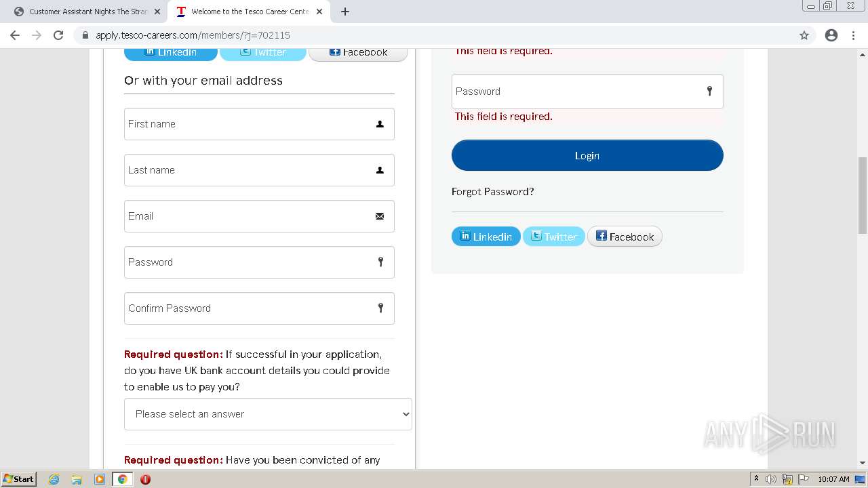Select Chrome in the taskbar
Screen dimensions: 868x488
pyautogui.click(x=123, y=479)
